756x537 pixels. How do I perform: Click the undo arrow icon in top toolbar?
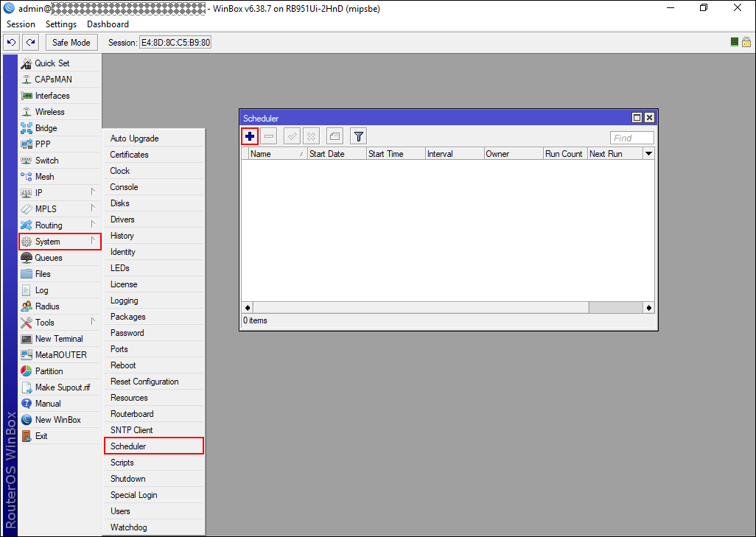click(12, 43)
